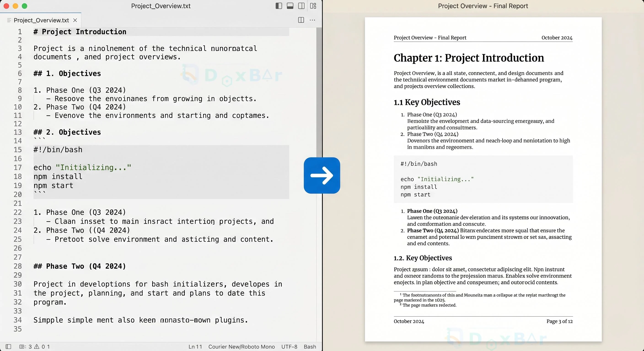
Task: Click the '## 2. Objectives' line
Action: [67, 132]
